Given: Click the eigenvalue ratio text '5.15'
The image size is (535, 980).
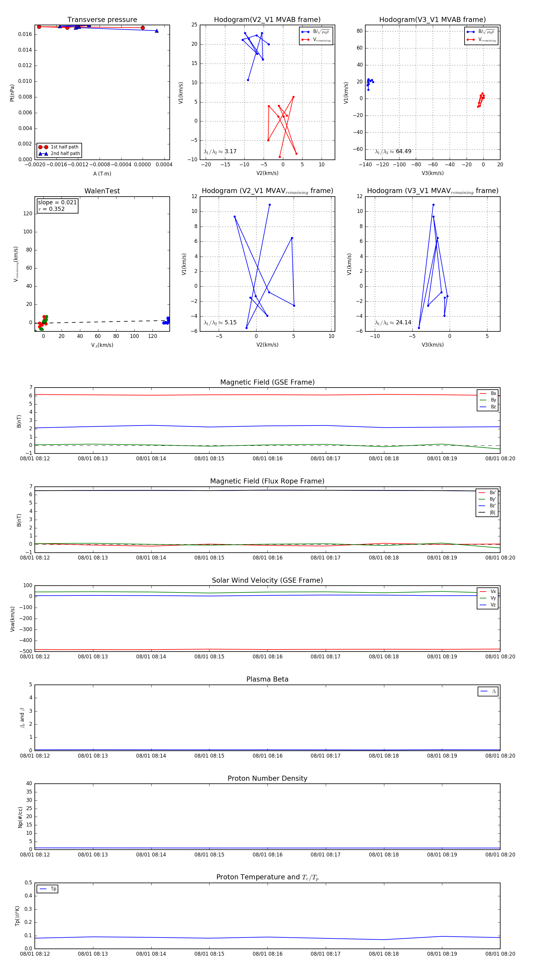Looking at the screenshot, I should 231,323.
